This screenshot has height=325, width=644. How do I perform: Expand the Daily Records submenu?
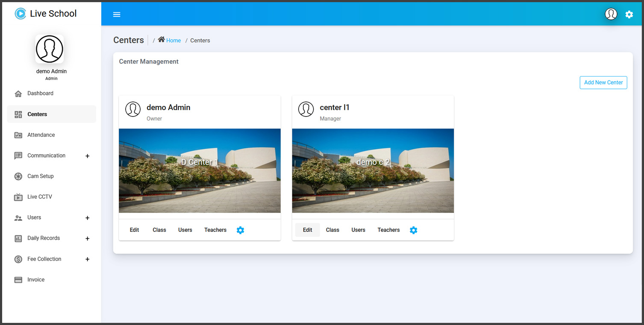click(x=87, y=239)
